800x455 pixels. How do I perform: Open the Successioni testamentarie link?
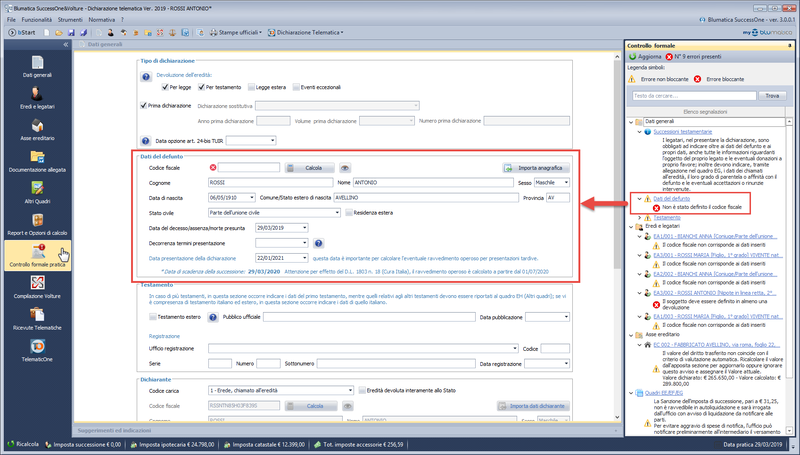[x=682, y=132]
